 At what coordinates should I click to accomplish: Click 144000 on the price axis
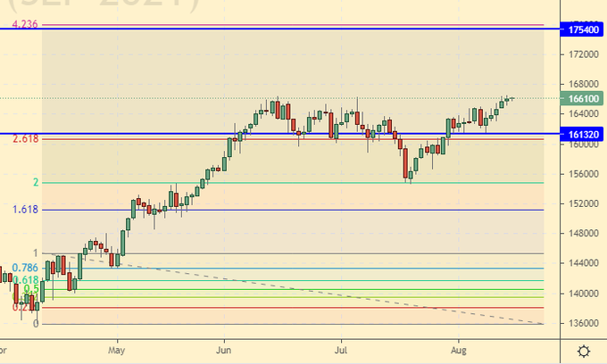(582, 263)
